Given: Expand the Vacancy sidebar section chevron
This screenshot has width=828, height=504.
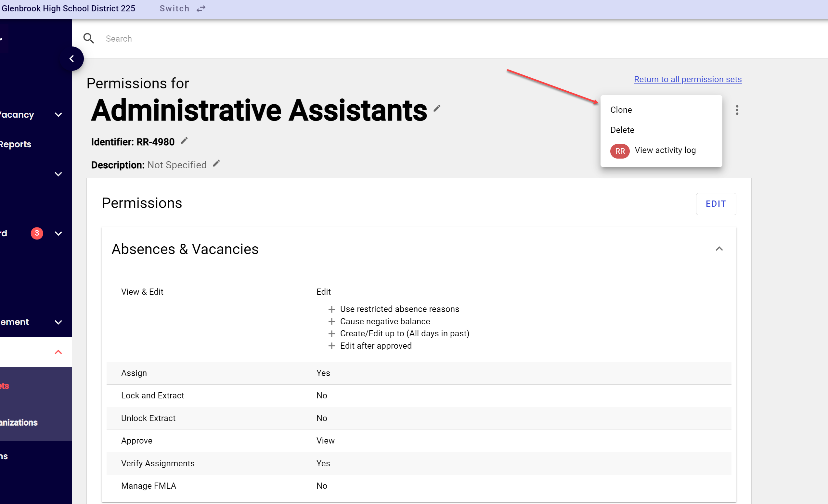Looking at the screenshot, I should click(x=58, y=115).
